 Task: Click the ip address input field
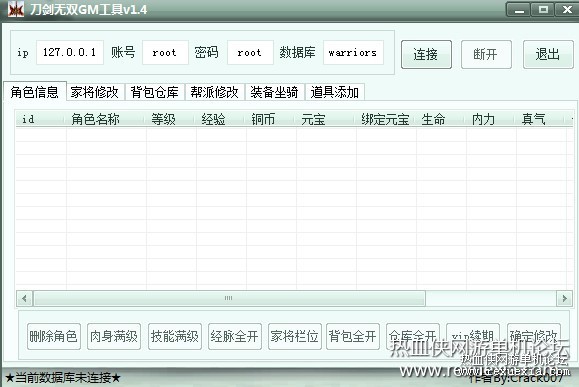coord(70,52)
